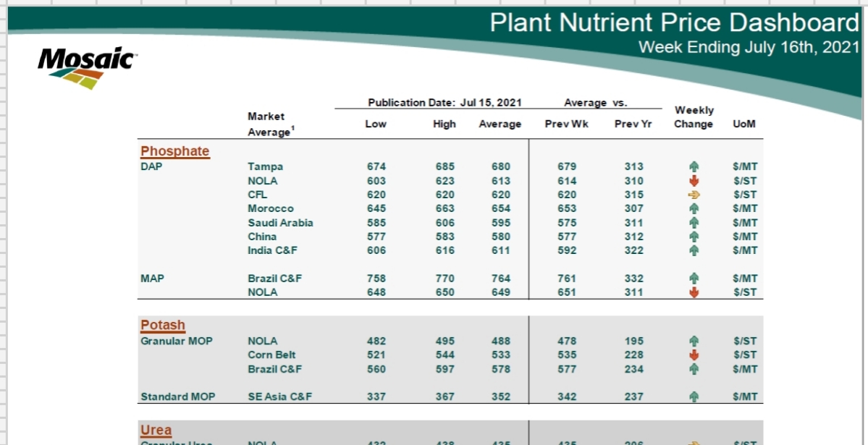Select the weekly change arrow for Saudi Arabia
This screenshot has height=445, width=868.
tap(694, 223)
